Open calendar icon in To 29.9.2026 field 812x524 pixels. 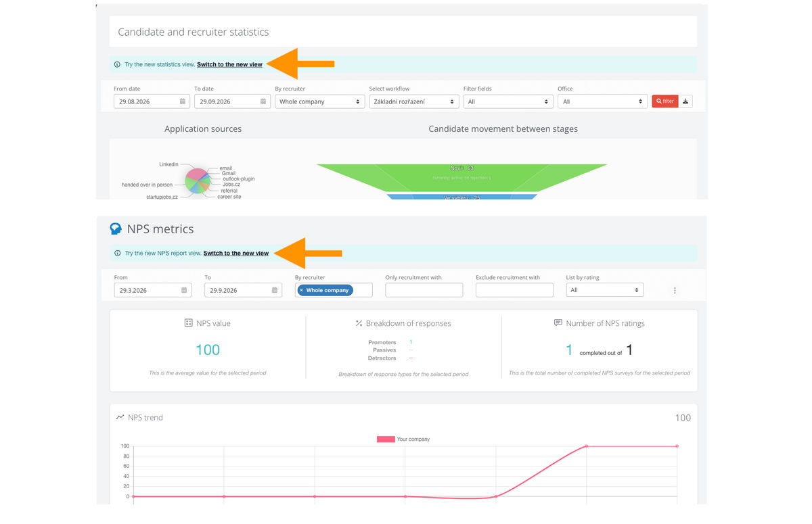click(x=274, y=290)
